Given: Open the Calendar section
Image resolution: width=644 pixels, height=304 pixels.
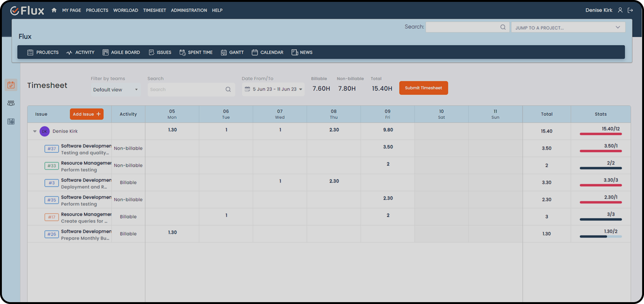Looking at the screenshot, I should click(267, 52).
